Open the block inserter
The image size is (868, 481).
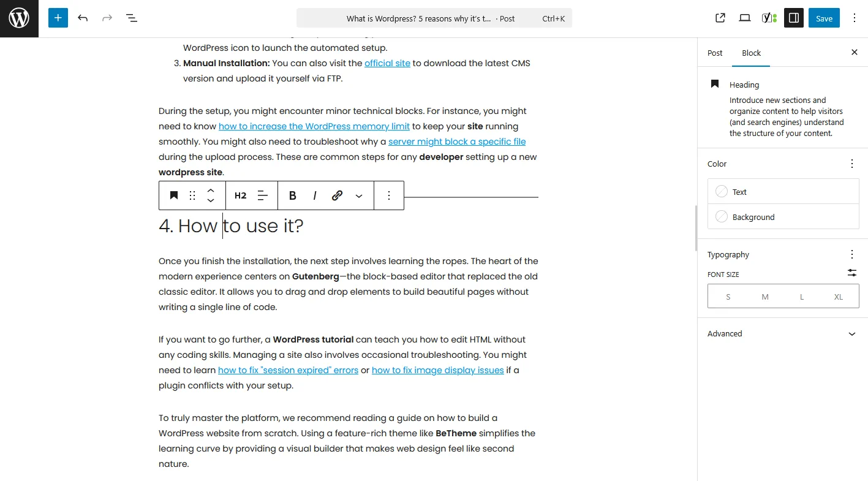click(x=58, y=18)
